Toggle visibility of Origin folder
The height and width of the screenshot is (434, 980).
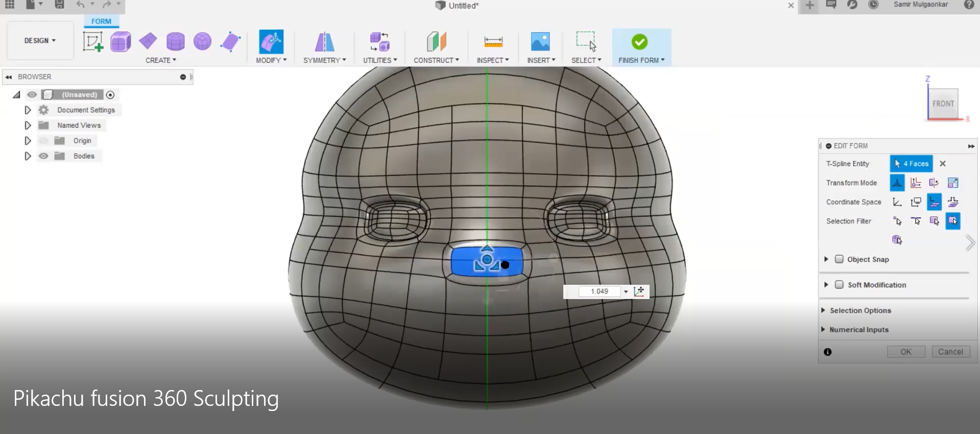point(43,141)
